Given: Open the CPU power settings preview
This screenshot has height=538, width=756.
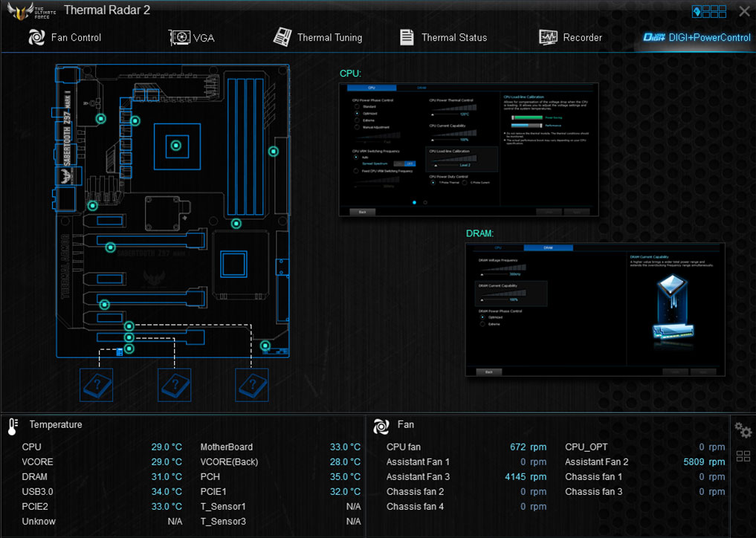Looking at the screenshot, I should pyautogui.click(x=468, y=149).
